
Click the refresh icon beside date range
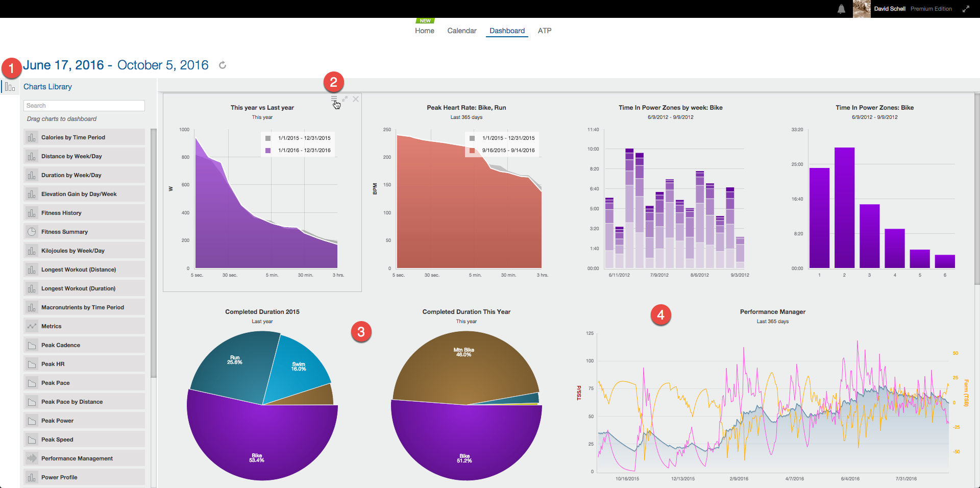pos(223,65)
